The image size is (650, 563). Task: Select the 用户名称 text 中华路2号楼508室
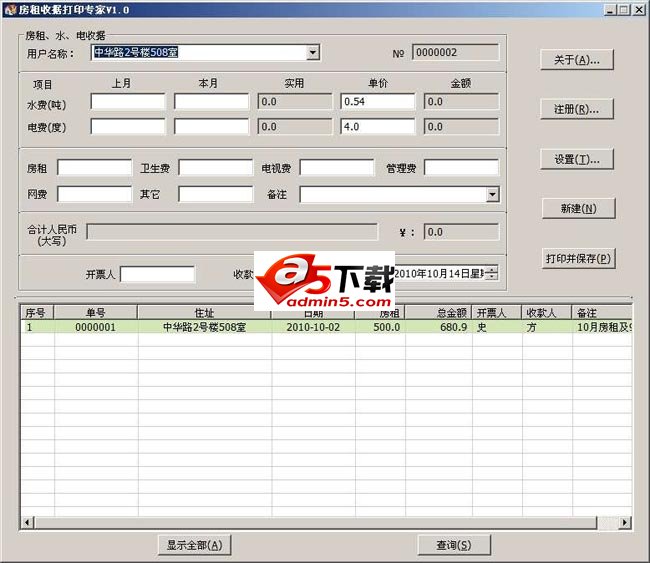(136, 52)
